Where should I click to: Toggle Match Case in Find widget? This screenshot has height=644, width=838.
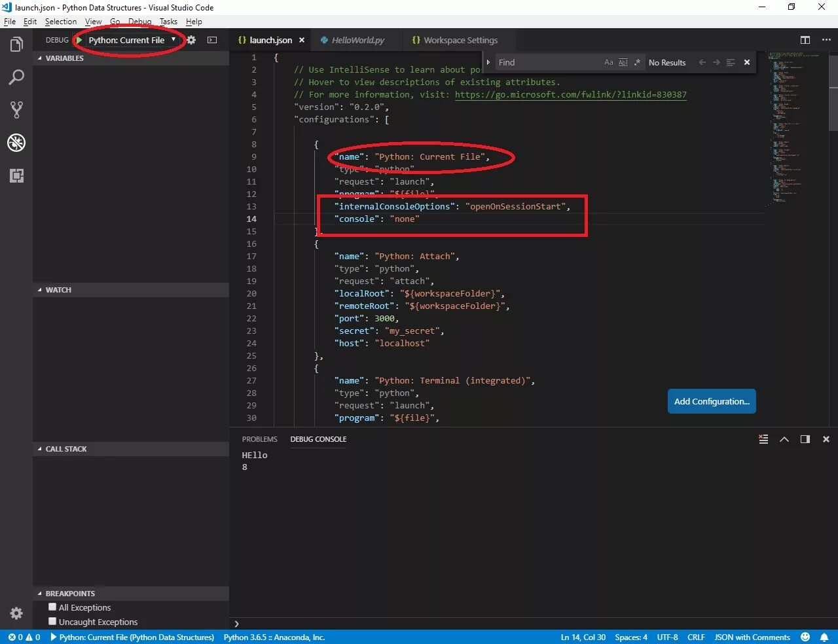pyautogui.click(x=609, y=62)
